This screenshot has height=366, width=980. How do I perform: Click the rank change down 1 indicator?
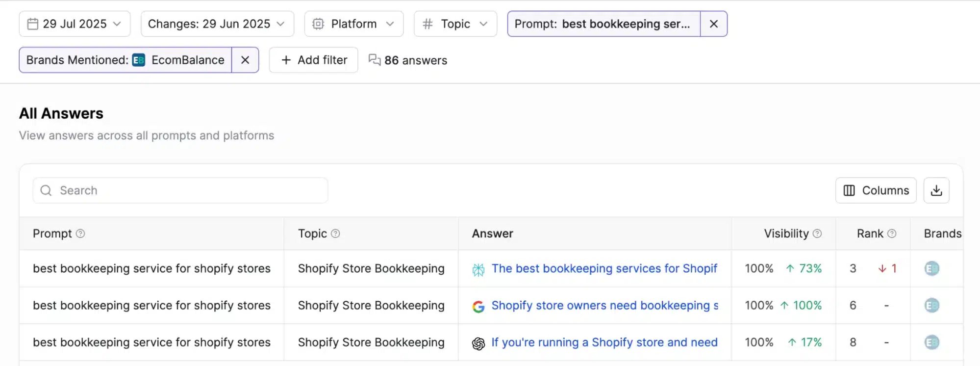point(887,268)
